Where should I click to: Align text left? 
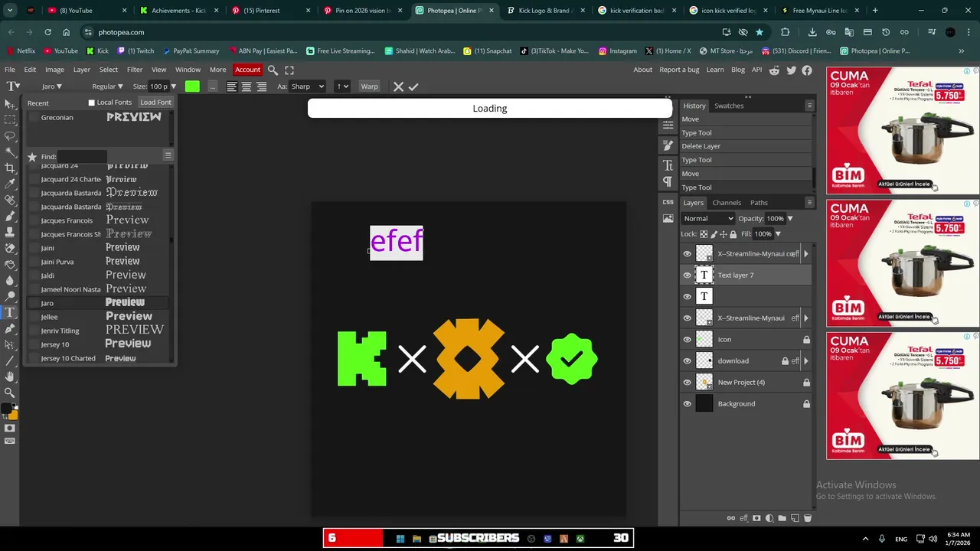pyautogui.click(x=231, y=86)
